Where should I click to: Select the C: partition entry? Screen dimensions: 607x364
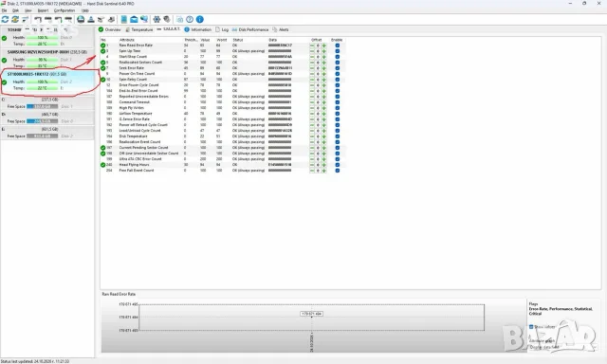pos(46,103)
